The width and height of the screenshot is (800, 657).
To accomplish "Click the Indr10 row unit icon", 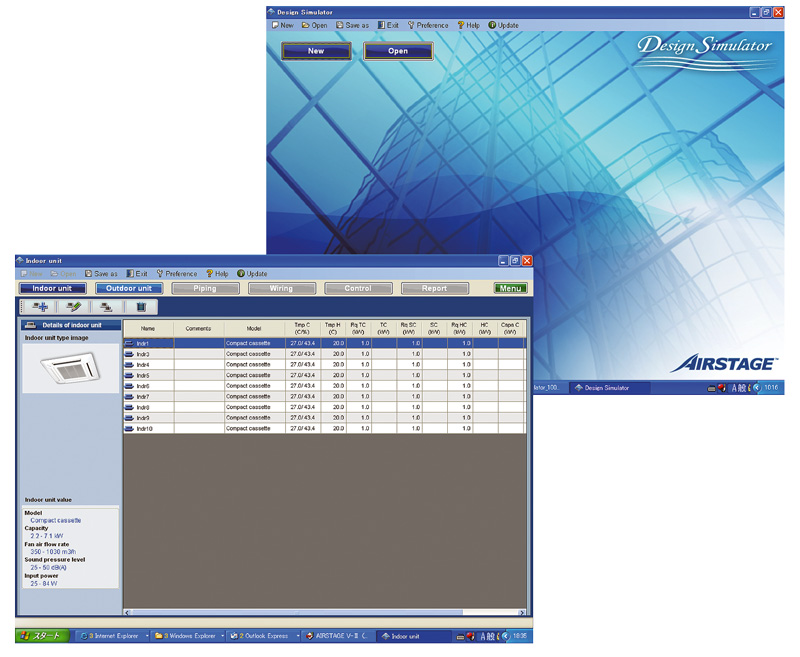I will pos(129,428).
